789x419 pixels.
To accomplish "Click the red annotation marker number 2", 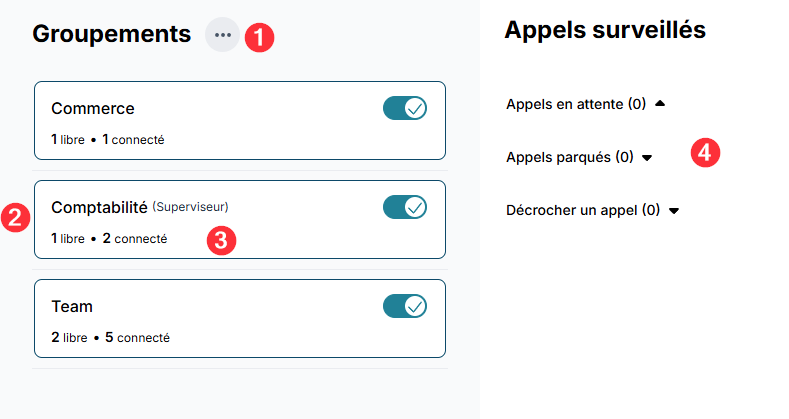I will [x=15, y=217].
